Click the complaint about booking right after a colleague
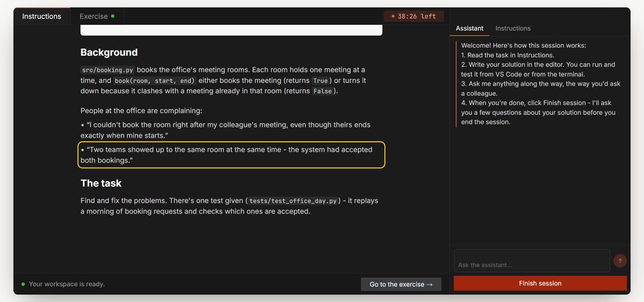 coord(225,130)
